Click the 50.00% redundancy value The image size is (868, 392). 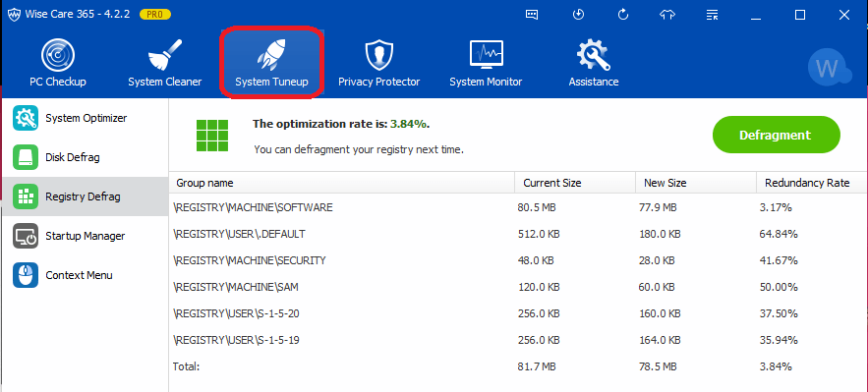(779, 287)
